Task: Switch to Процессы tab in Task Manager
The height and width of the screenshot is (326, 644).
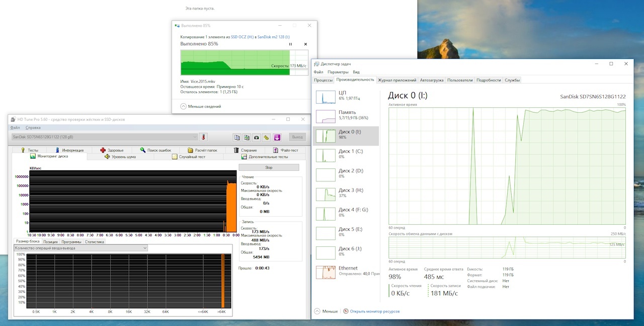Action: [323, 80]
